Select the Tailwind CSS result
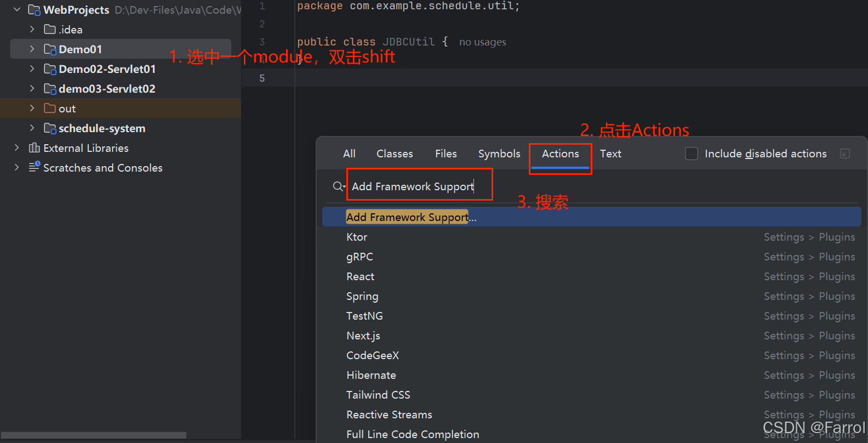This screenshot has width=868, height=443. click(592, 395)
